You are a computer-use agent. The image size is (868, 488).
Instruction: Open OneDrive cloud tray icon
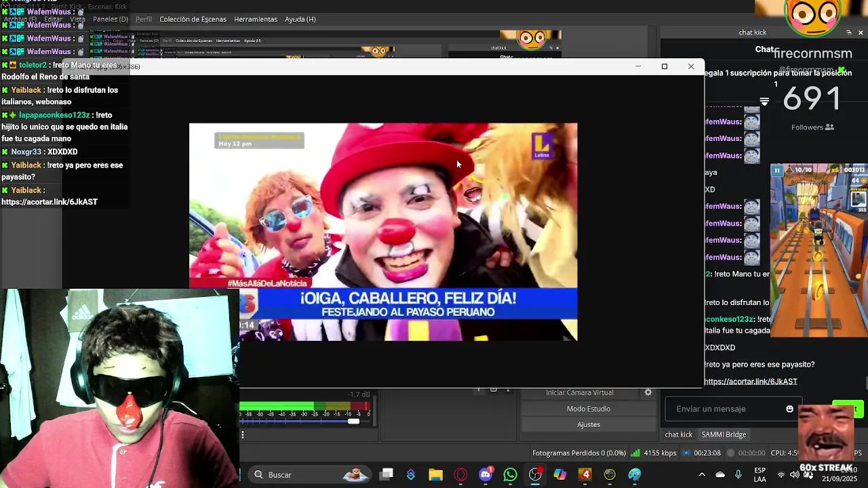[x=720, y=474]
